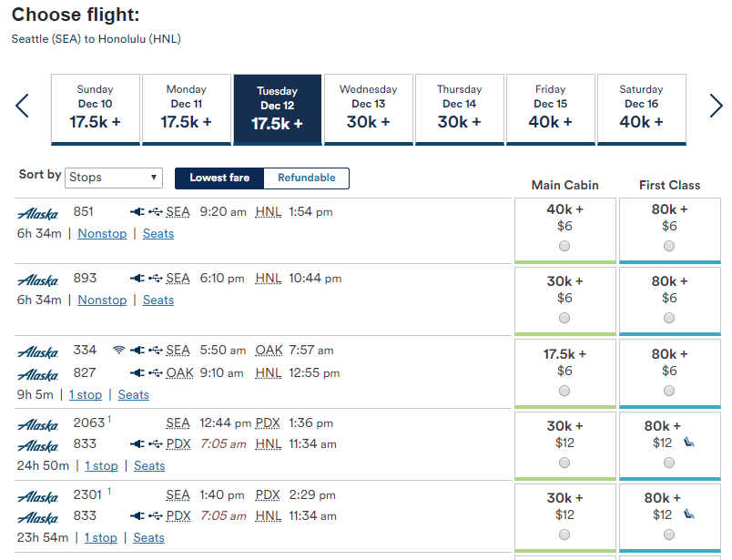The image size is (732, 560).
Task: Click the next dates right arrow
Action: [716, 107]
